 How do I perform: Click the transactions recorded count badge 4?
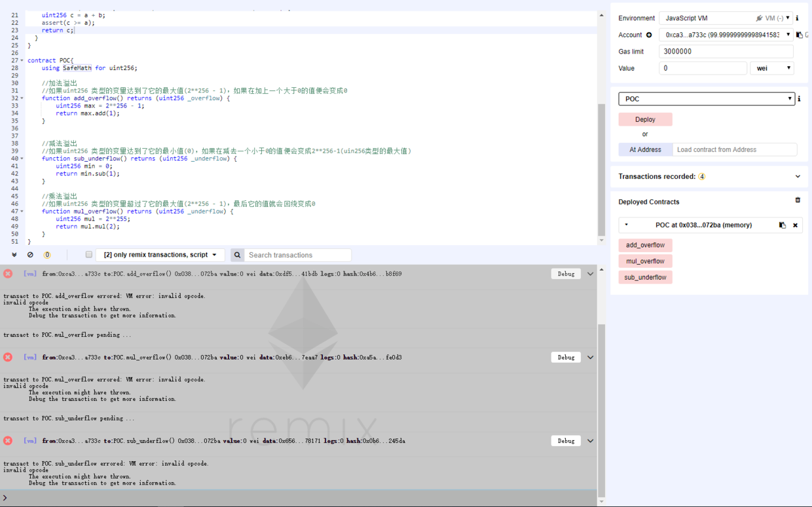pos(702,177)
